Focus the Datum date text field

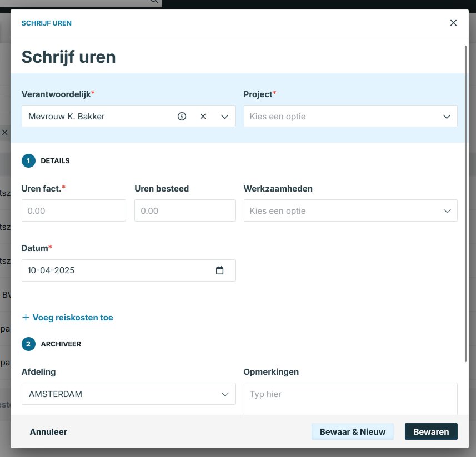pyautogui.click(x=111, y=270)
